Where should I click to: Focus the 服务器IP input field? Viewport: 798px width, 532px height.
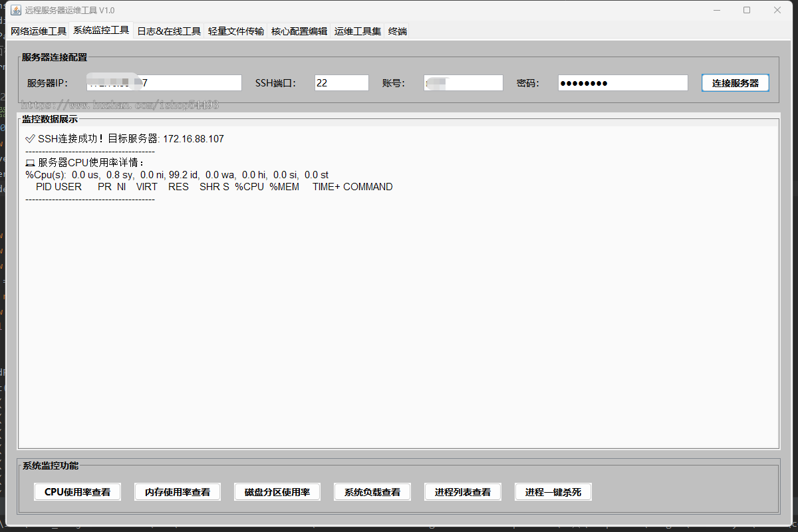pos(164,83)
